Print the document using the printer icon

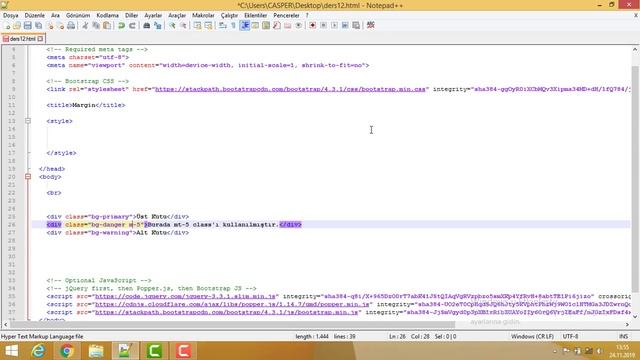click(x=71, y=25)
